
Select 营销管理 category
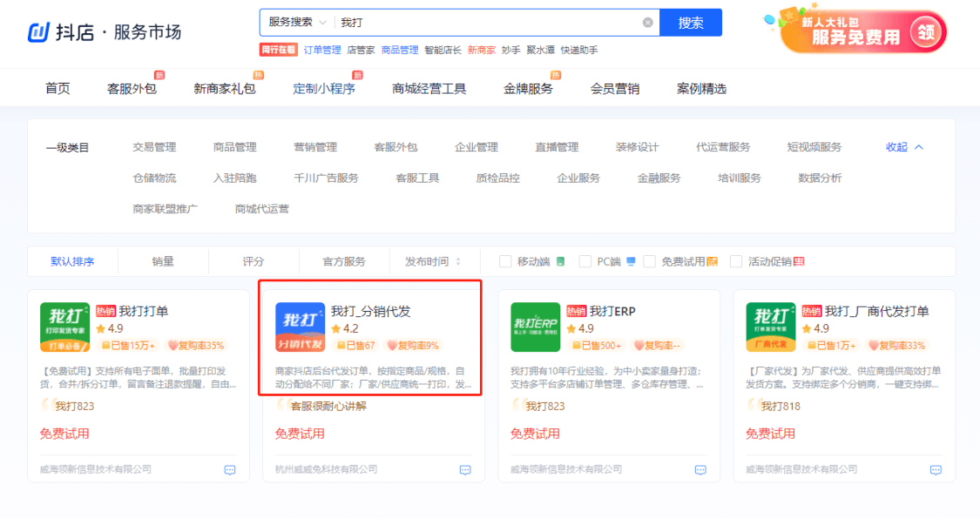pyautogui.click(x=315, y=147)
